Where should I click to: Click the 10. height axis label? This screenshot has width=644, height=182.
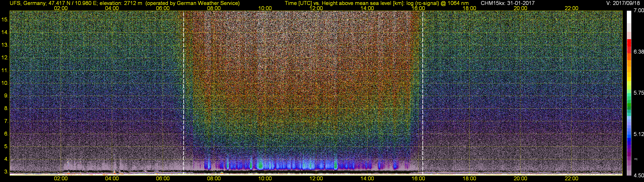click(x=5, y=83)
